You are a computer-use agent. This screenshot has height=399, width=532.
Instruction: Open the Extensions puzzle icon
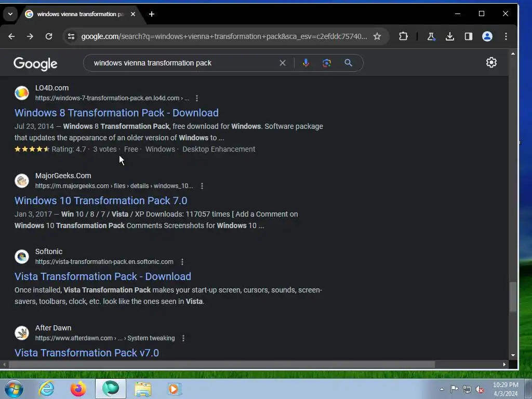click(403, 36)
